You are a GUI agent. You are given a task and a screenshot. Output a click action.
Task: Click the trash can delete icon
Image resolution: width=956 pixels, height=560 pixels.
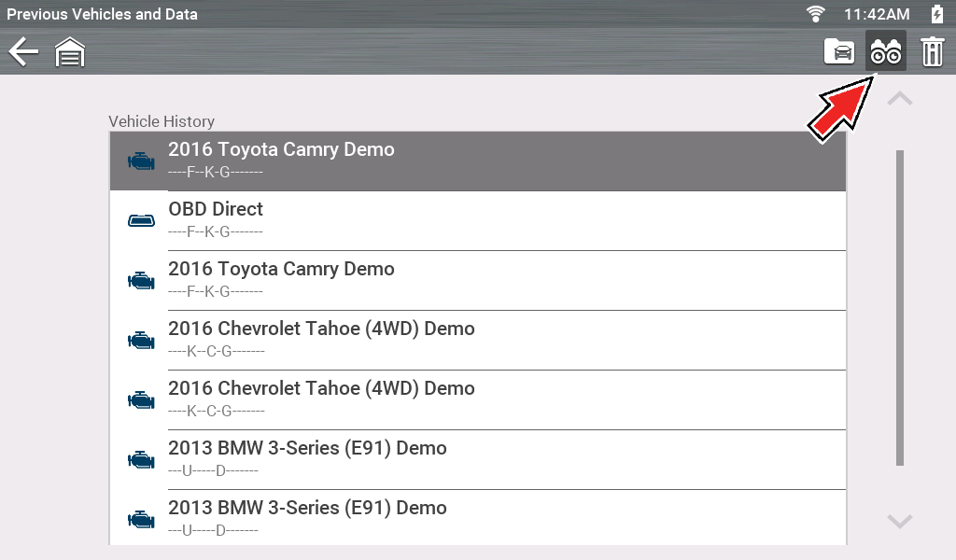click(932, 51)
